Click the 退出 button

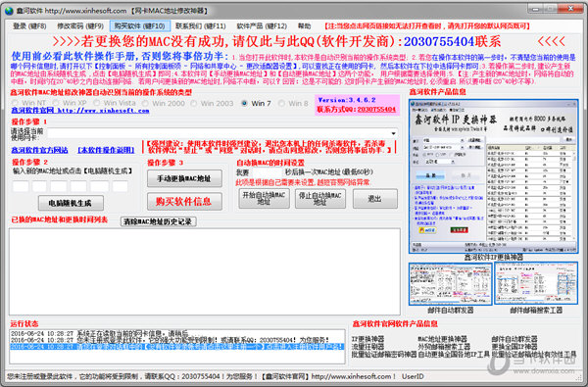tap(375, 198)
